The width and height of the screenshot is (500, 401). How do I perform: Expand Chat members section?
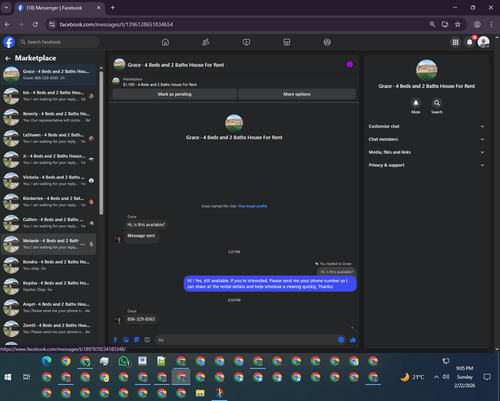426,139
